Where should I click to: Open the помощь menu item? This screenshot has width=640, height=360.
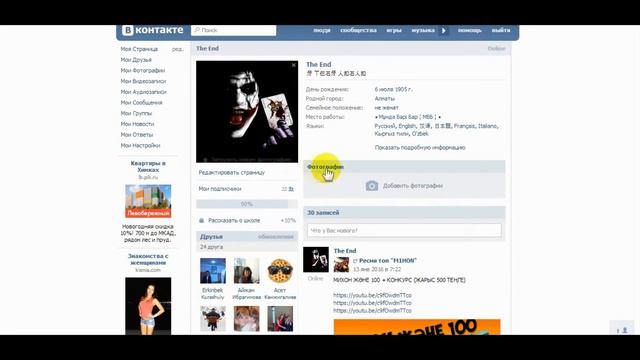click(x=469, y=30)
